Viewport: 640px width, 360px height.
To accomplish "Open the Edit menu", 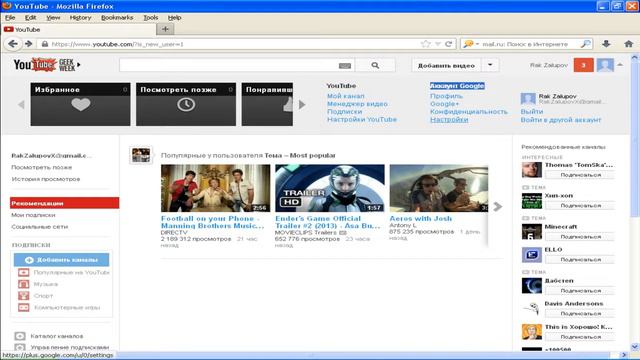I will pos(30,18).
